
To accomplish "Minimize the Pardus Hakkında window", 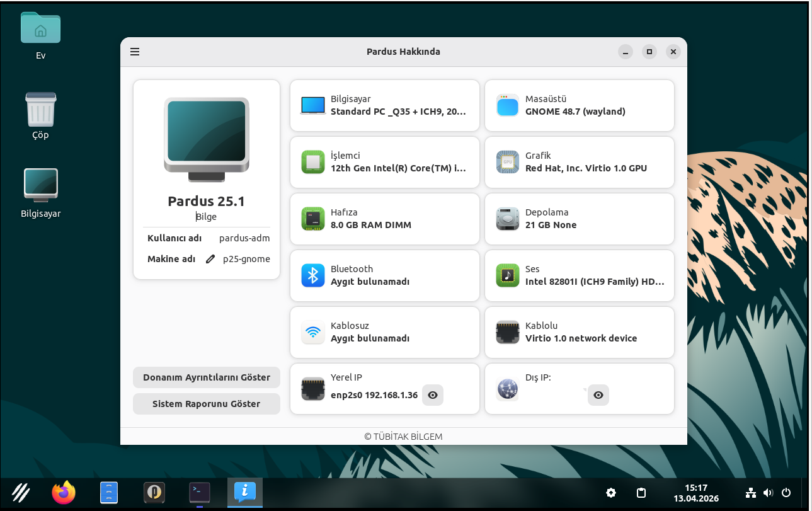I will 625,52.
